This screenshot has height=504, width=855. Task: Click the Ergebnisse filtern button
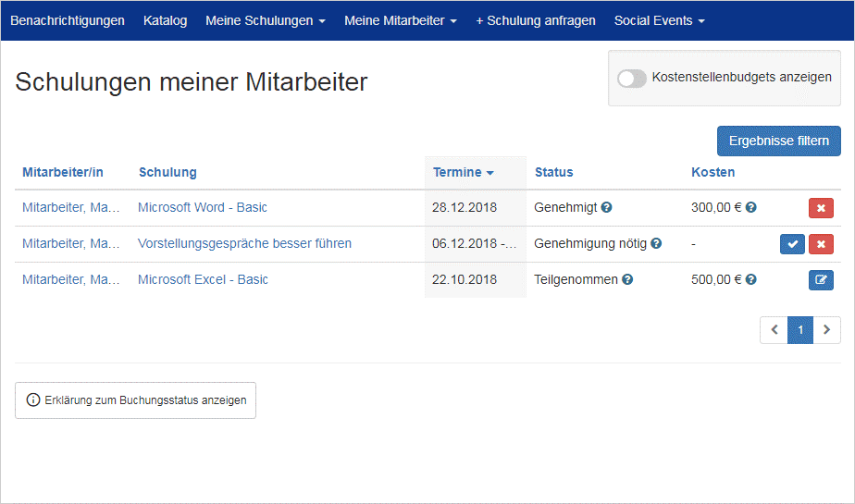[x=779, y=141]
